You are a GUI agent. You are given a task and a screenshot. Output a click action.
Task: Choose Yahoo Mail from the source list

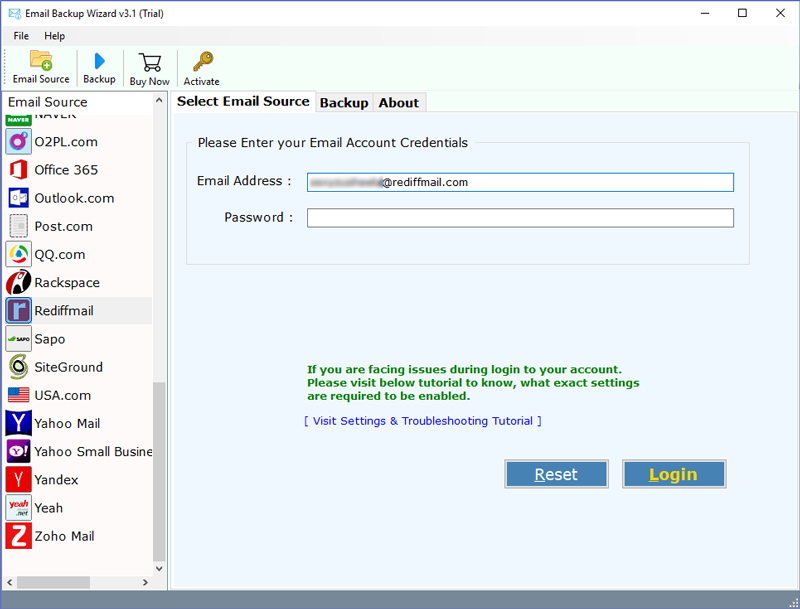79,423
